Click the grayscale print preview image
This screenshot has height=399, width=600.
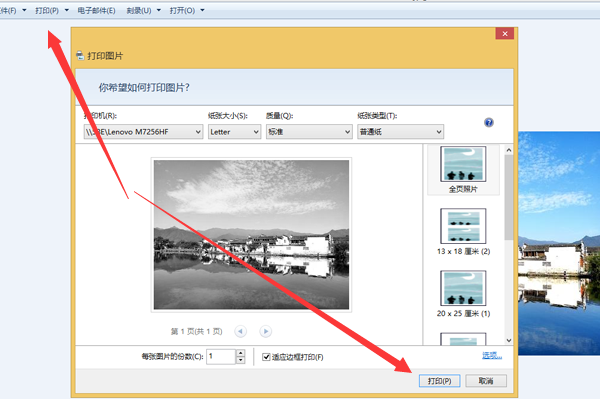[251, 235]
